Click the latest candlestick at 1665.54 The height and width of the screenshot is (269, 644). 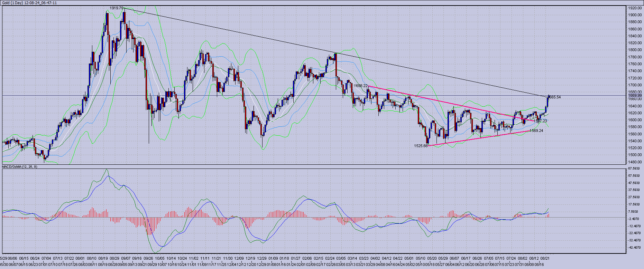click(x=548, y=101)
